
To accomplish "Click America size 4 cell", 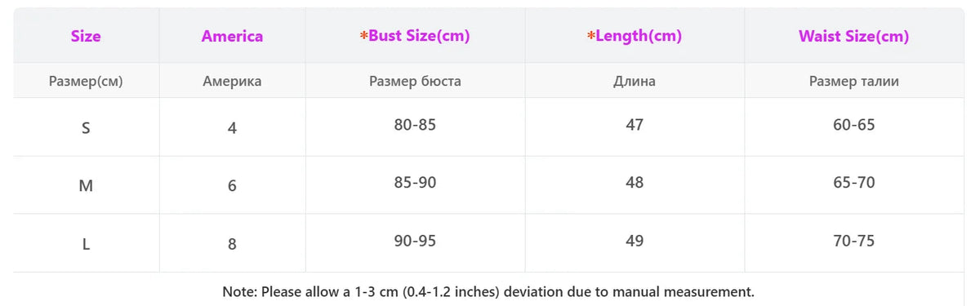I will click(x=232, y=128).
